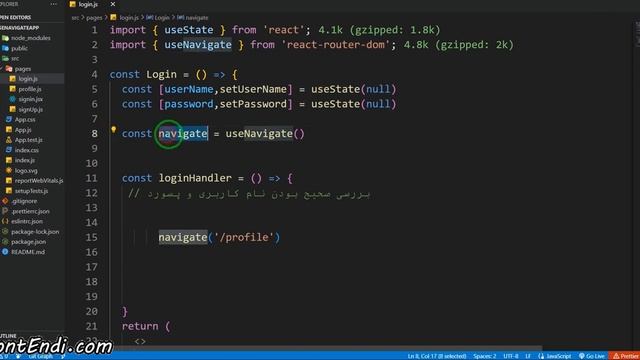This screenshot has height=360, width=640.
Task: Open setupTests.js file
Action: coord(31,191)
